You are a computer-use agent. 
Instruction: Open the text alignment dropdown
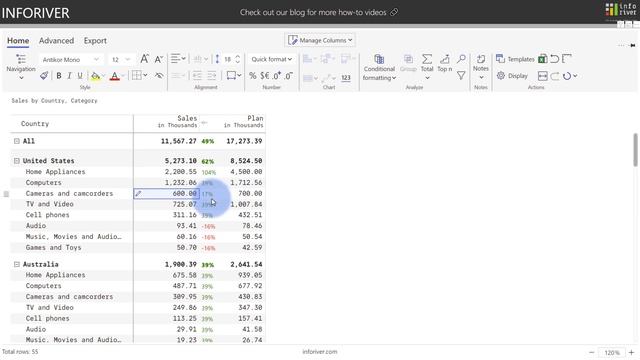tap(178, 59)
